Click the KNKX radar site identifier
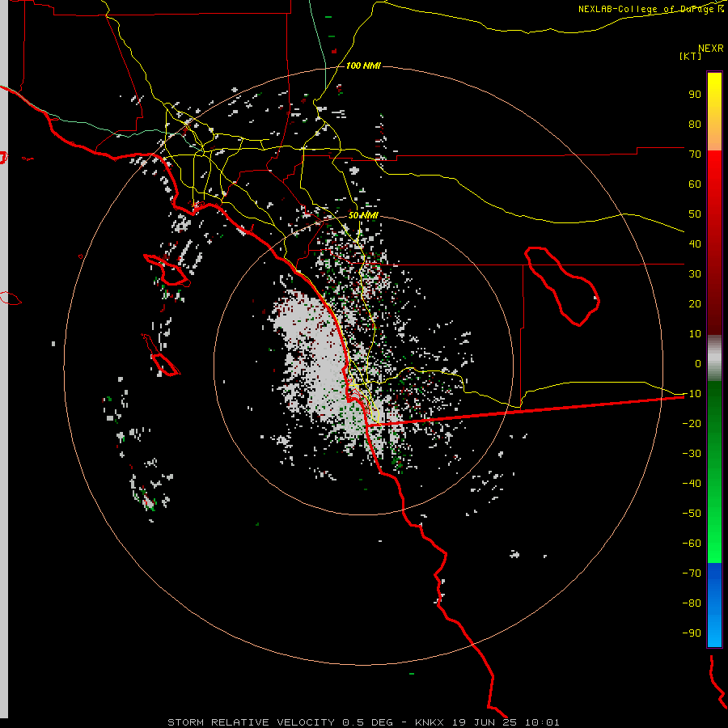This screenshot has width=728, height=728. [430, 722]
